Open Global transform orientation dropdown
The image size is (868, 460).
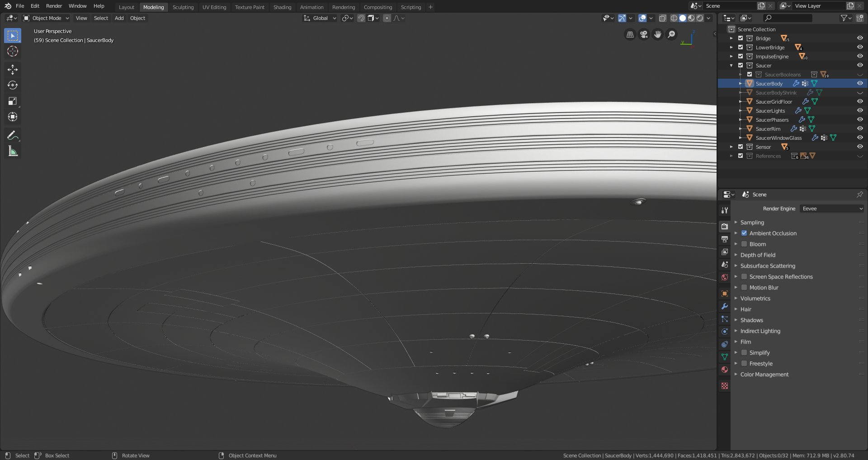pos(320,18)
